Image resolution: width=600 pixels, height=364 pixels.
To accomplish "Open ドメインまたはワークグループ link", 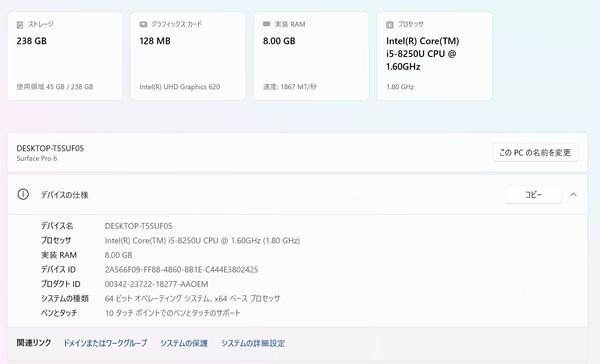I will (x=105, y=343).
